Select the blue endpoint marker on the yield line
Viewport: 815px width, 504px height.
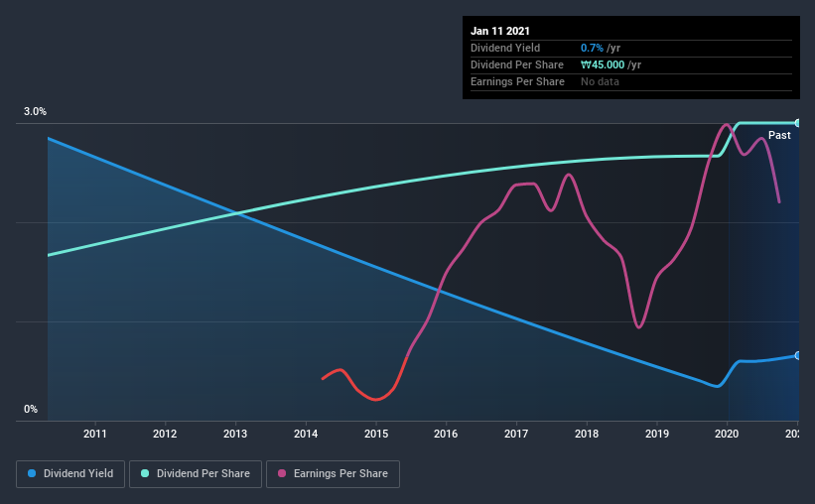[798, 355]
